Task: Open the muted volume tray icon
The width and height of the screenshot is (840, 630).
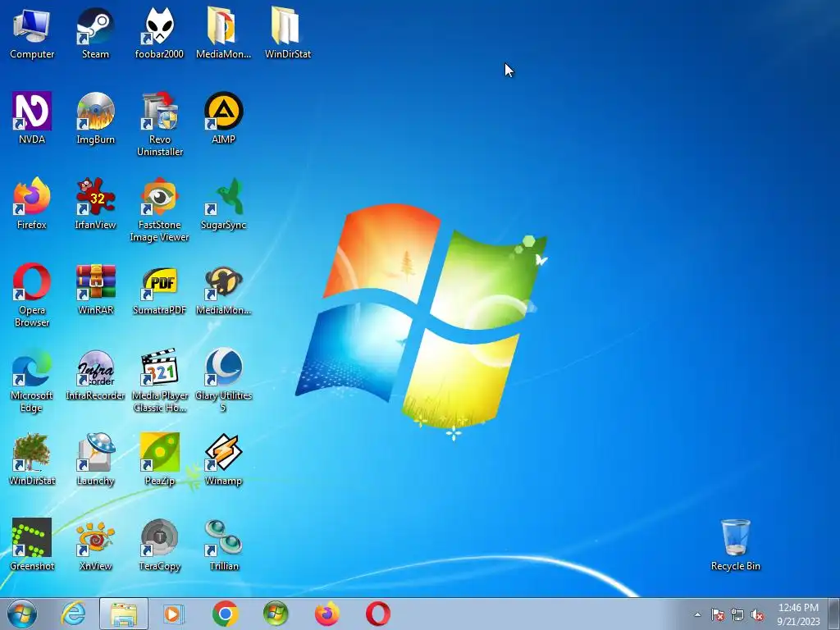Action: pos(757,614)
